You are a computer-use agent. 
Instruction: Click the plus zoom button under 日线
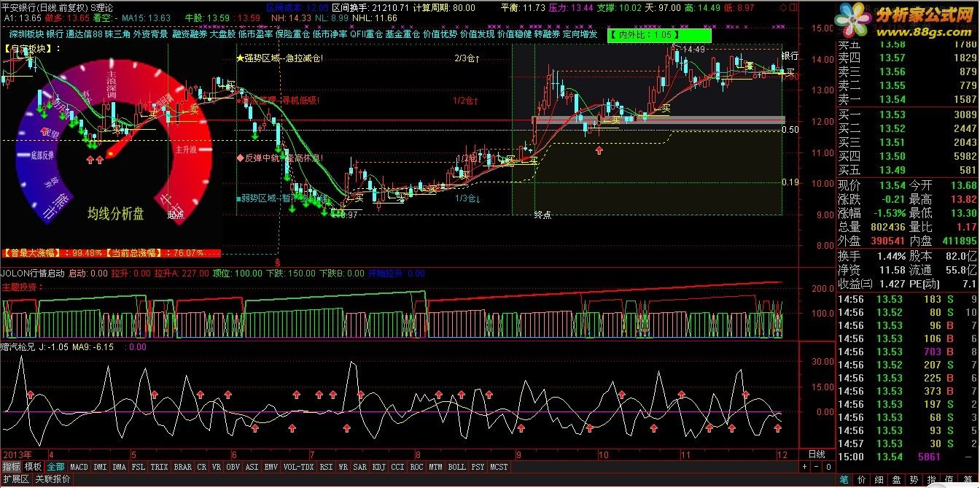point(805,467)
